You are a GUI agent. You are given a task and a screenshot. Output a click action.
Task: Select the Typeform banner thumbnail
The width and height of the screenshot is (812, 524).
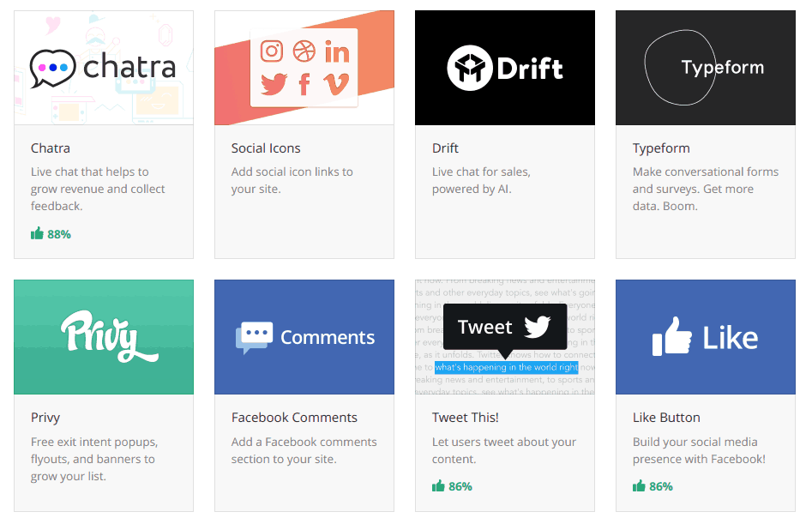pos(706,68)
